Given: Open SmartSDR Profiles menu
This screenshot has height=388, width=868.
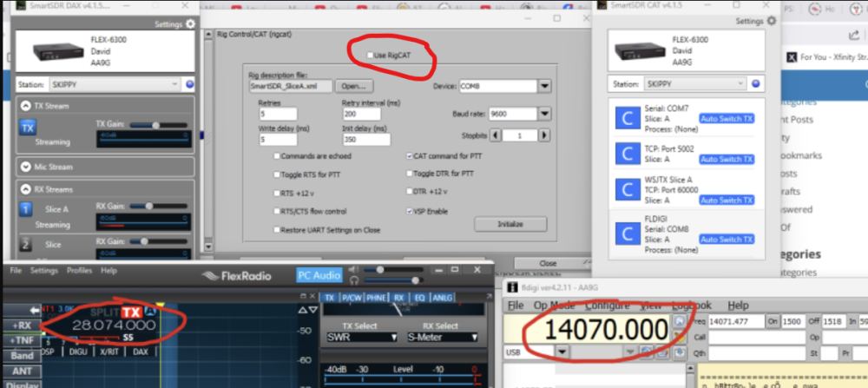Looking at the screenshot, I should [79, 271].
